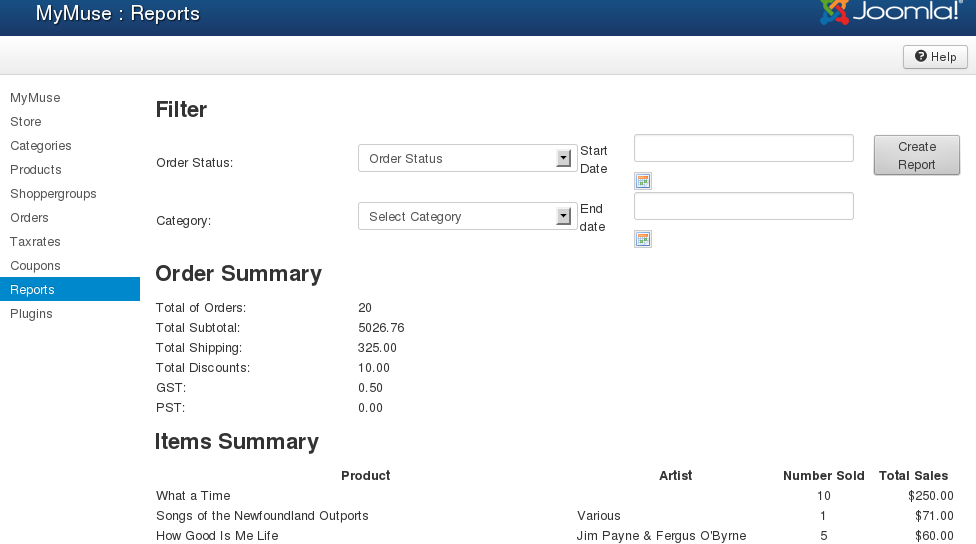This screenshot has height=544, width=976.
Task: Open Taxrates from the sidebar
Action: pos(35,242)
